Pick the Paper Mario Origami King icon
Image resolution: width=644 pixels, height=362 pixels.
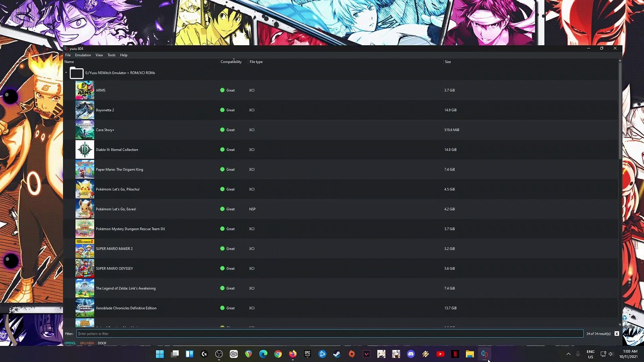pyautogui.click(x=85, y=169)
